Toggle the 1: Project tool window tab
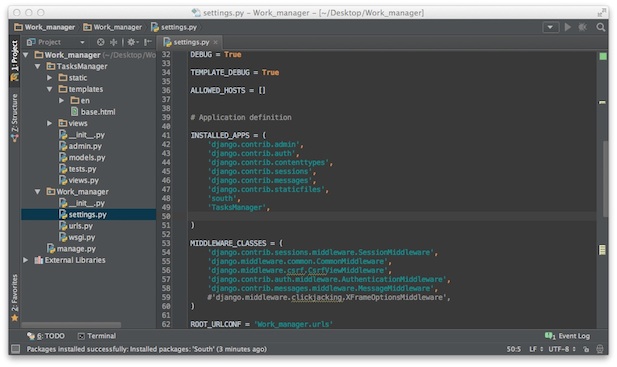The width and height of the screenshot is (617, 367). coord(15,60)
